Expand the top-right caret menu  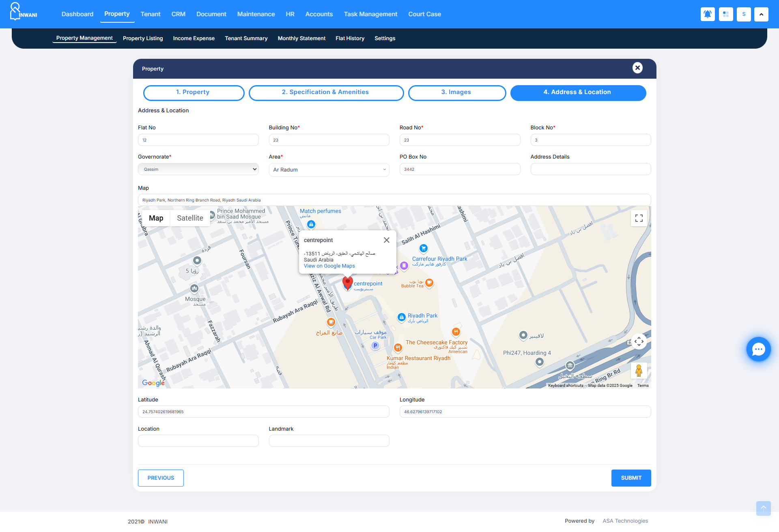click(x=761, y=14)
